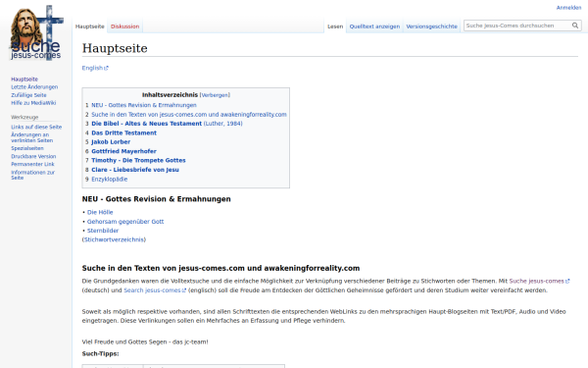
Task: Jump to Timothy - Die Trompete Gottes
Action: (x=138, y=160)
